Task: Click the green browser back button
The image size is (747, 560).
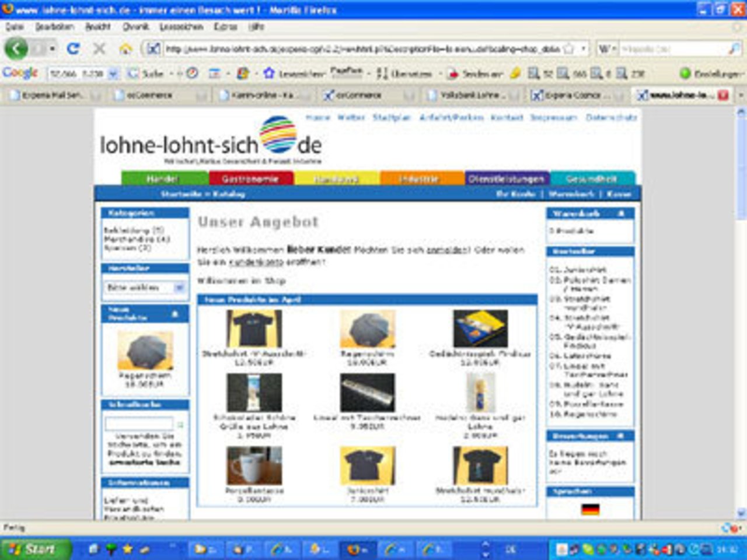Action: pyautogui.click(x=16, y=49)
